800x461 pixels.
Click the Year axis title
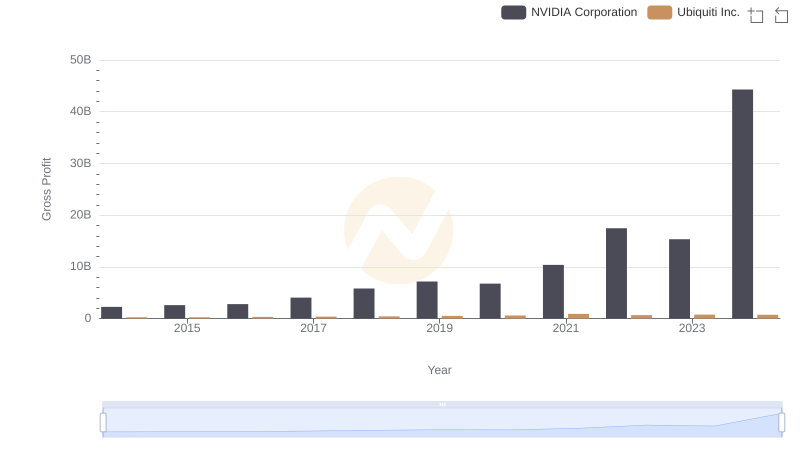click(440, 370)
